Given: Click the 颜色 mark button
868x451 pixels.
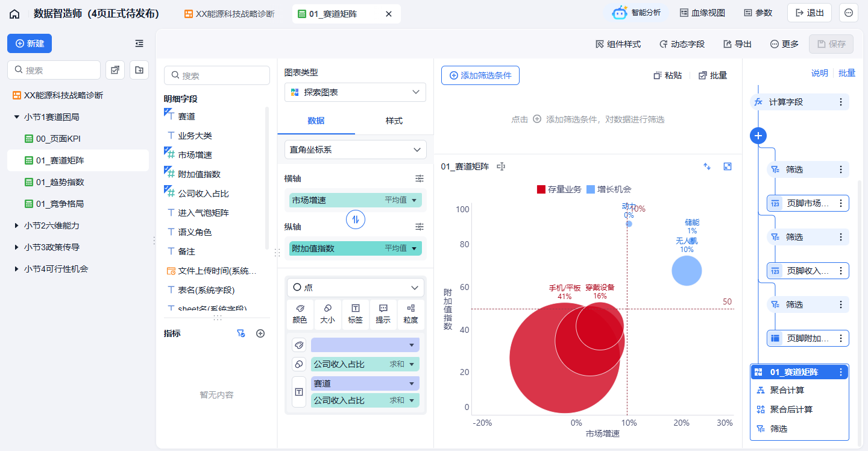Looking at the screenshot, I should [x=300, y=314].
